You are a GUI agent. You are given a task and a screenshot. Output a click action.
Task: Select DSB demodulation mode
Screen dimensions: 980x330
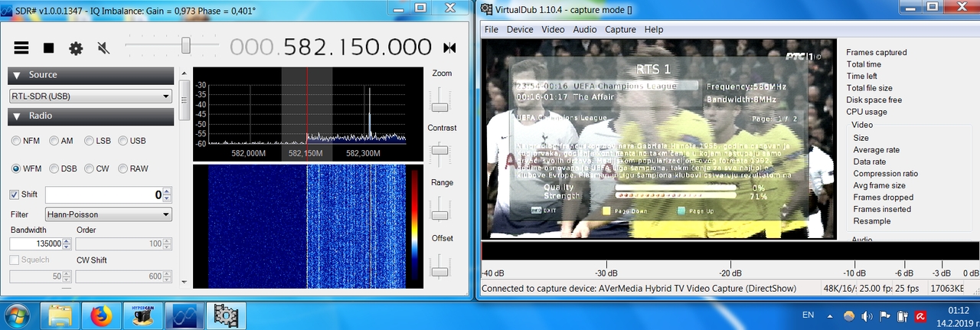coord(63,168)
